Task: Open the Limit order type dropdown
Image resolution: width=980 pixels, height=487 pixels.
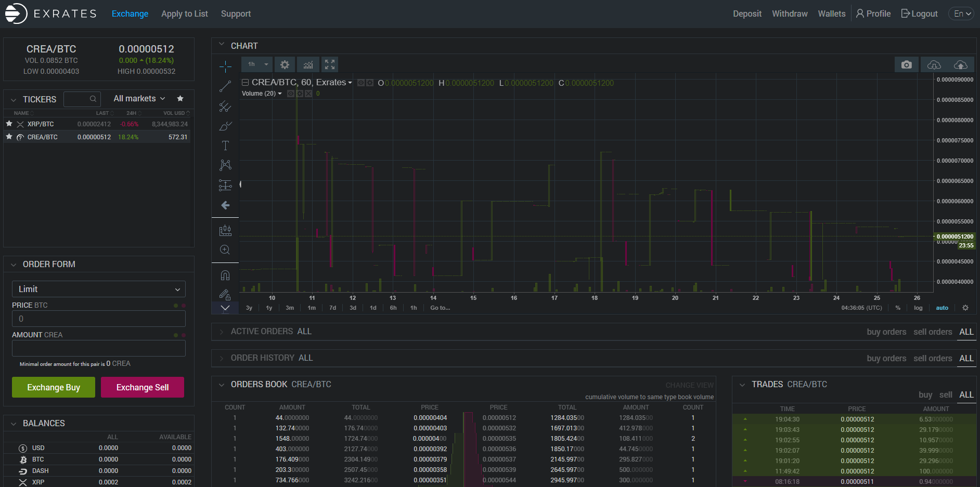Action: [99, 289]
